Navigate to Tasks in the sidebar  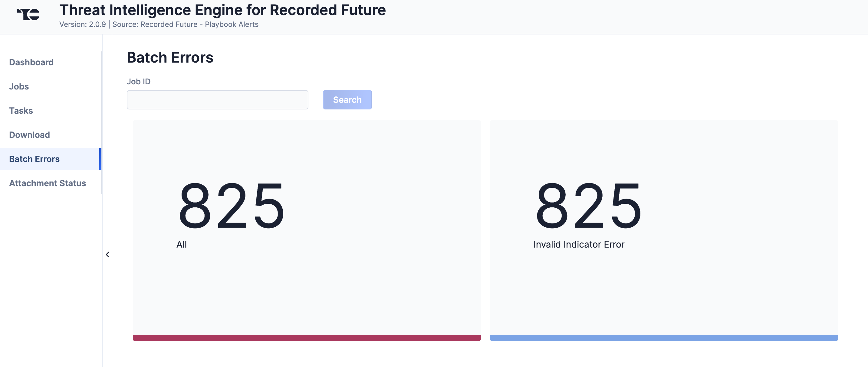(x=21, y=111)
